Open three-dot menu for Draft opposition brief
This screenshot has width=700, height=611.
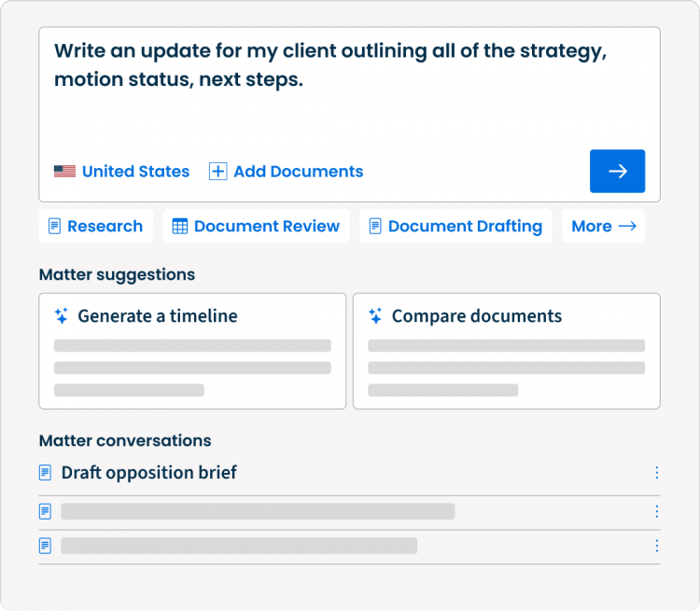(x=656, y=473)
